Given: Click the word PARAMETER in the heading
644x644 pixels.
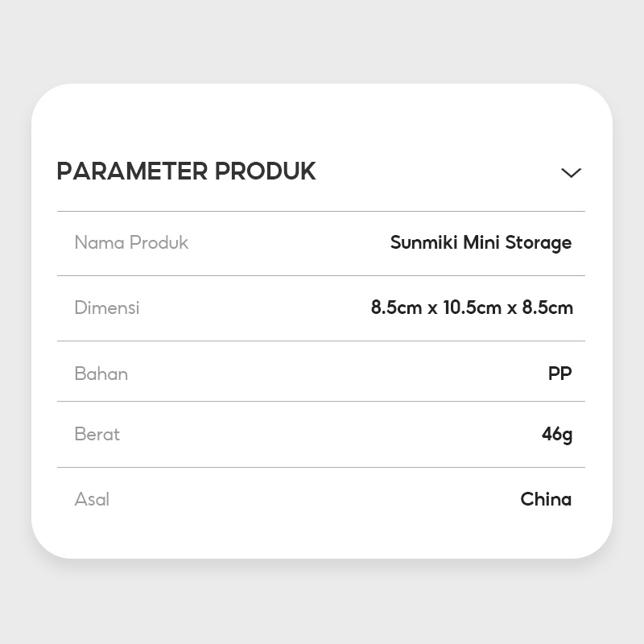Looking at the screenshot, I should click(132, 171).
